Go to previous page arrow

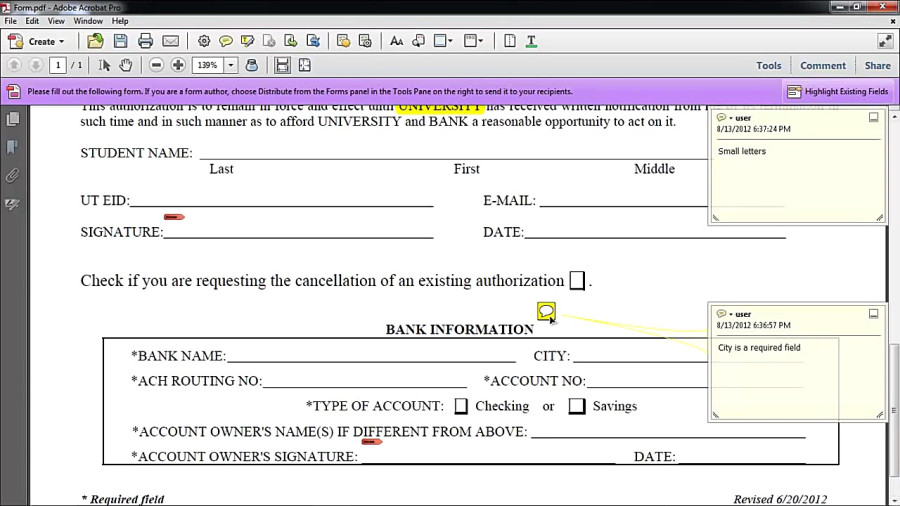pyautogui.click(x=14, y=65)
